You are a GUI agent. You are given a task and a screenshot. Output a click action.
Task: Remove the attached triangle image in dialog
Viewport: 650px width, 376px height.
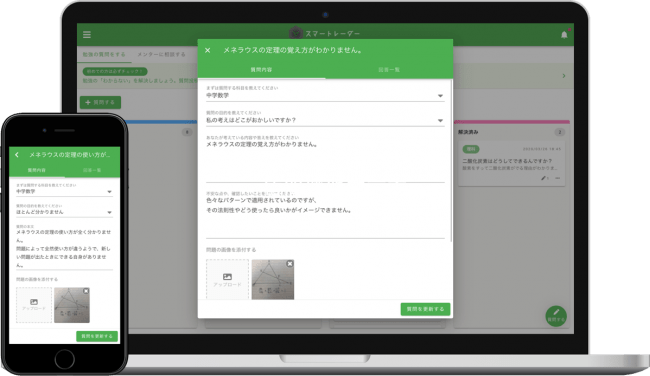coord(290,264)
